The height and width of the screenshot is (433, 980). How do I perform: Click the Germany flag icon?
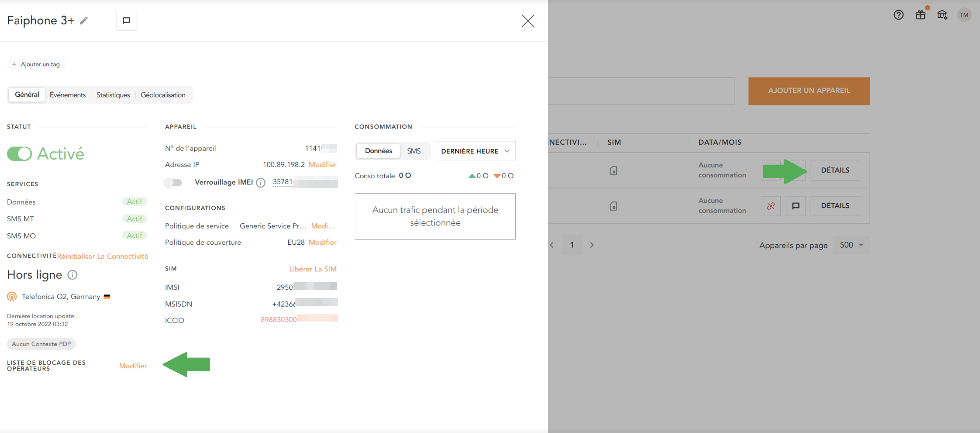(x=106, y=297)
